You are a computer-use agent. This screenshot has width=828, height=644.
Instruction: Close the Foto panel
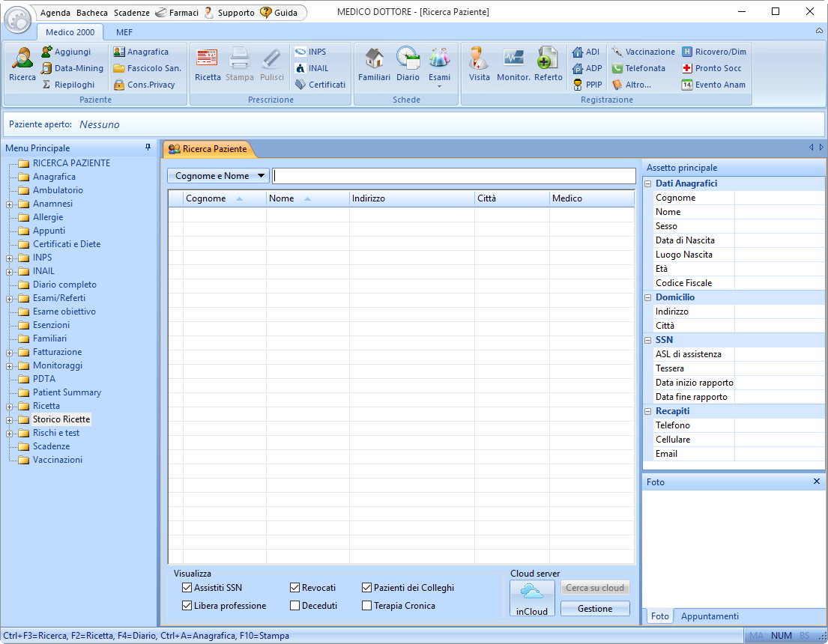pos(816,482)
